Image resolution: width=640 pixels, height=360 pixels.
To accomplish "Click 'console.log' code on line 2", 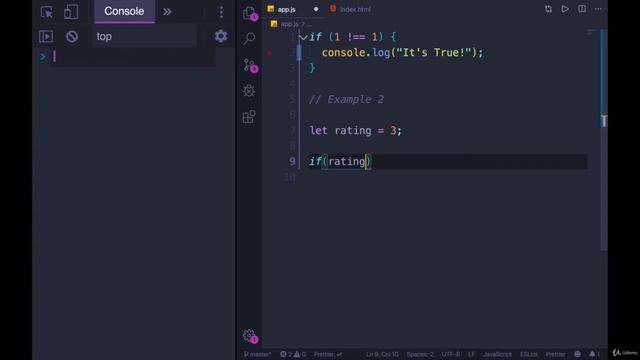I will [x=356, y=53].
